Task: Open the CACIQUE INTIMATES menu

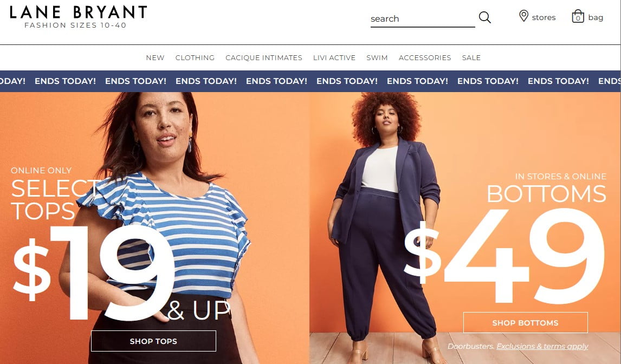Action: coord(264,58)
